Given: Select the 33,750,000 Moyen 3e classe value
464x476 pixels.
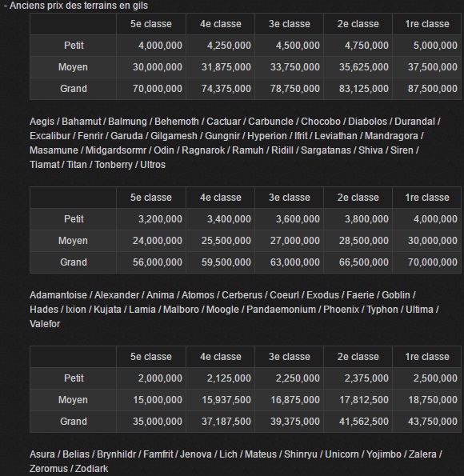Looking at the screenshot, I should coord(295,67).
